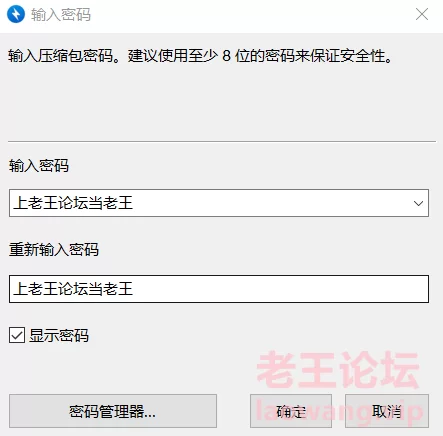This screenshot has height=436, width=443.
Task: Click the 输入密码 field label
Action: click(39, 165)
